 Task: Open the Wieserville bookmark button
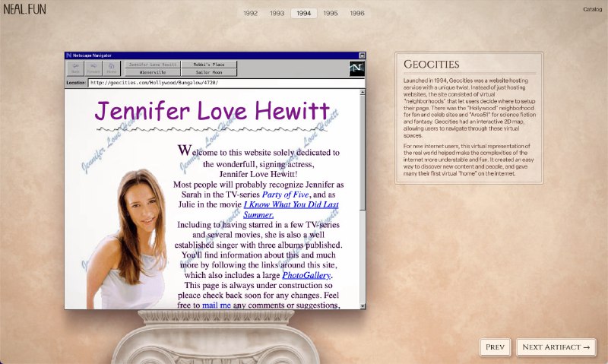pos(153,72)
